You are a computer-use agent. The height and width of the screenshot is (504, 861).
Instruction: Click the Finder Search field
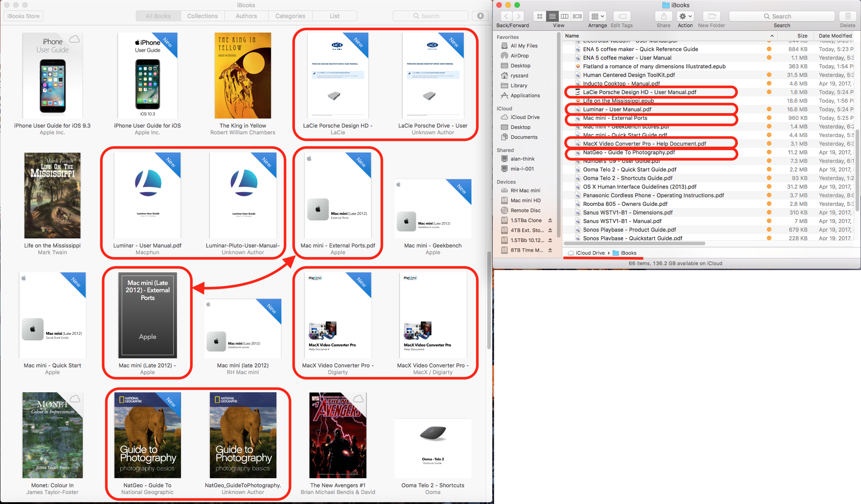point(782,16)
